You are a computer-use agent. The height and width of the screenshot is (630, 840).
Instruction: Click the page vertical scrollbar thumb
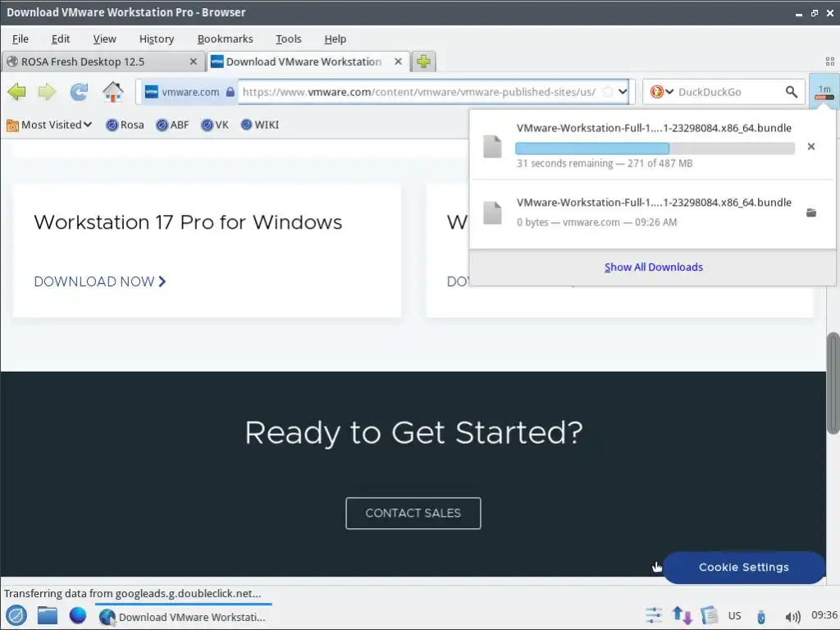pos(833,383)
